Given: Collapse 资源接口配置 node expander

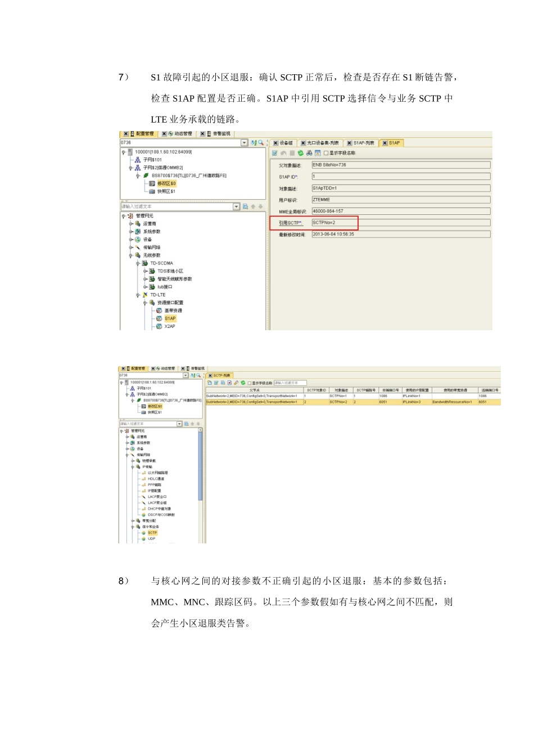Looking at the screenshot, I should [145, 303].
